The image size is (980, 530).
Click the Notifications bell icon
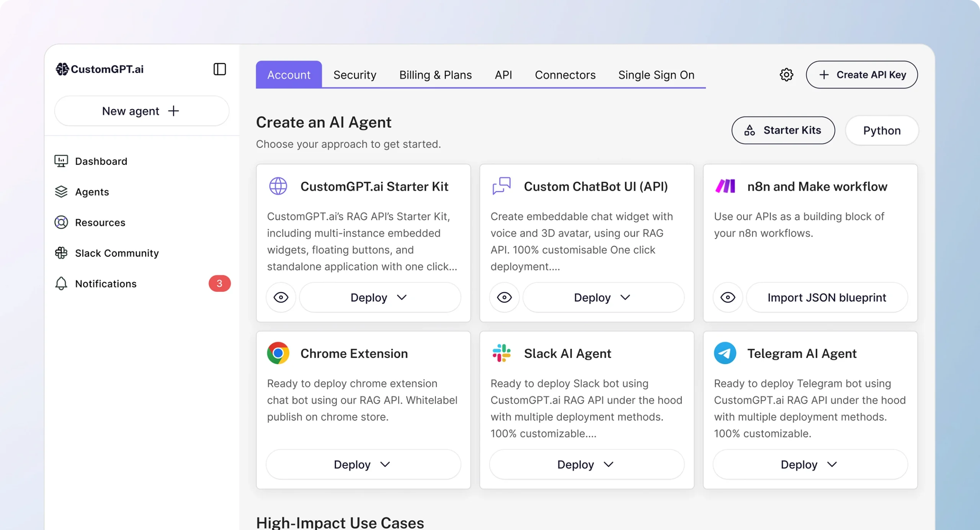(x=61, y=284)
